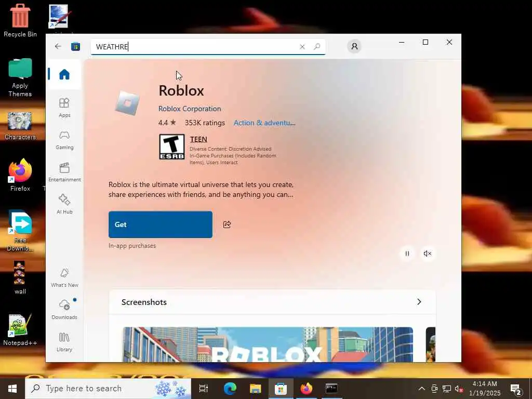Open the wall desktop icon
This screenshot has width=532, height=399.
point(19,277)
